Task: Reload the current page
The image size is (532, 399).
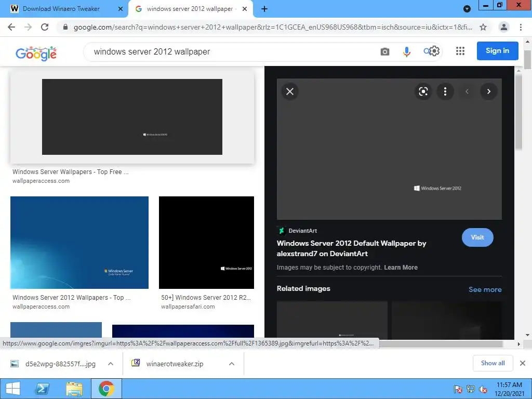Action: 45,27
